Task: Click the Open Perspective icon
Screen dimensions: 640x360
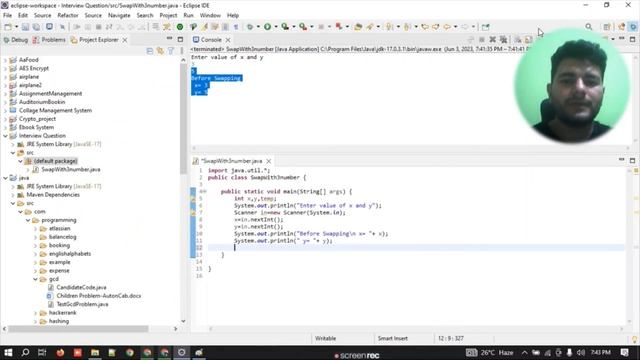Action: (x=607, y=27)
